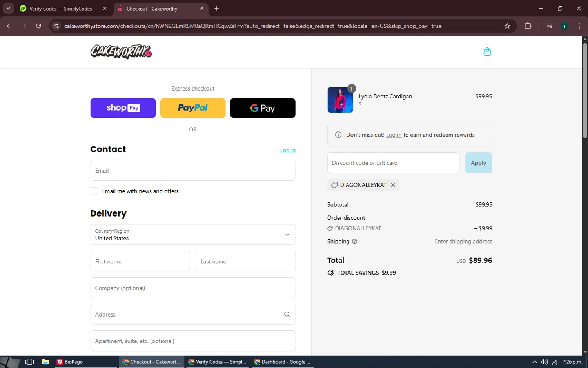Screen dimensions: 588x368
Task: Open the Chrome three-dot menu
Action: (579, 26)
